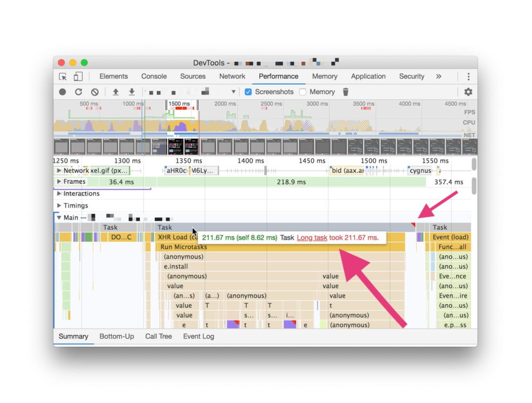Screen dimensions: 532x403
Task: Expand the Timings track
Action: point(59,206)
